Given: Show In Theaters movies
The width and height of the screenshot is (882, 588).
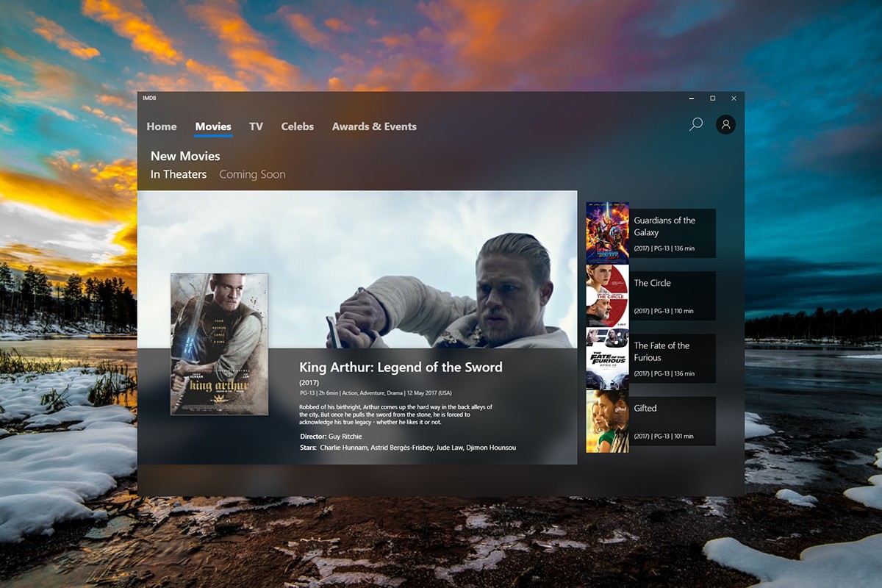Looking at the screenshot, I should (x=179, y=174).
